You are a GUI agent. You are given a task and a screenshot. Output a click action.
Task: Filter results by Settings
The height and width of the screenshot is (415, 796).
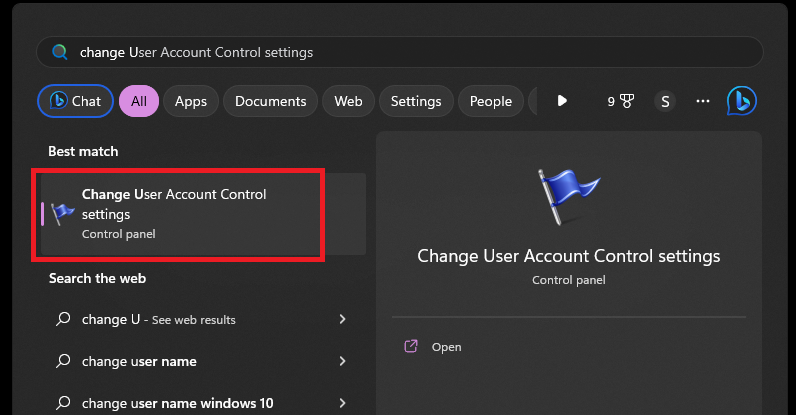click(416, 101)
